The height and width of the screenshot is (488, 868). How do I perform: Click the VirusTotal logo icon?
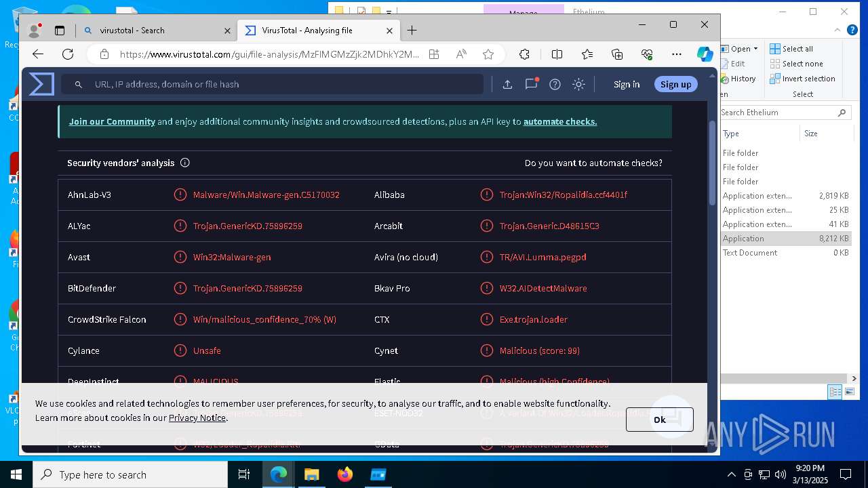[x=41, y=84]
